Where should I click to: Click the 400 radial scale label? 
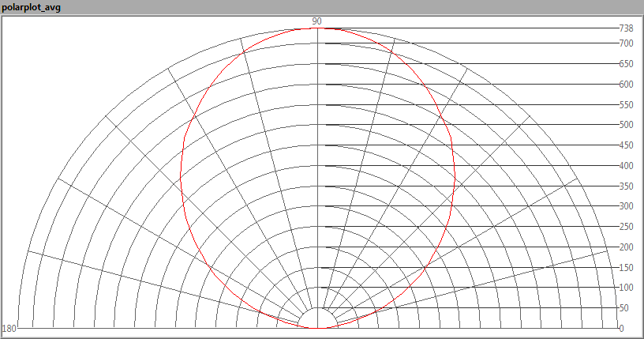pos(626,166)
